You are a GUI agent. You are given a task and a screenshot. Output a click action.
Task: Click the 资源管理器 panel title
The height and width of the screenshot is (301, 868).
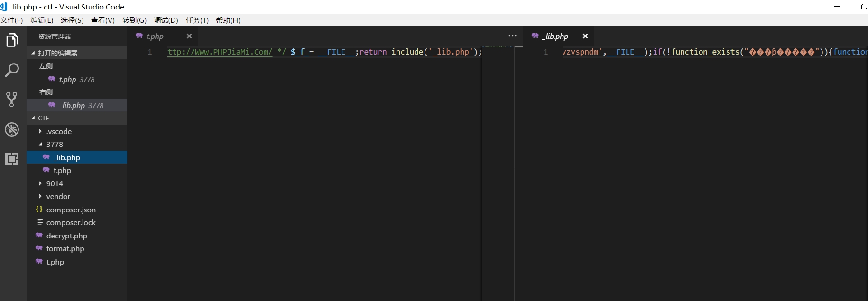[x=55, y=36]
